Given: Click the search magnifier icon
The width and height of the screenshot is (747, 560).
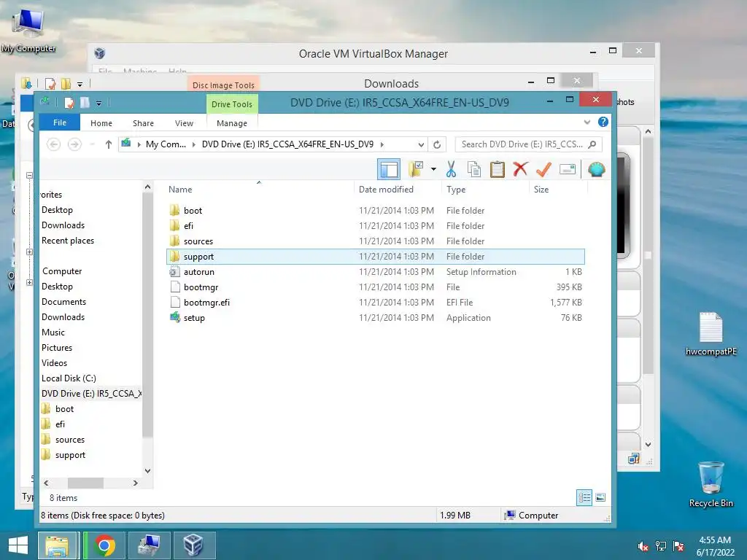Looking at the screenshot, I should 592,144.
